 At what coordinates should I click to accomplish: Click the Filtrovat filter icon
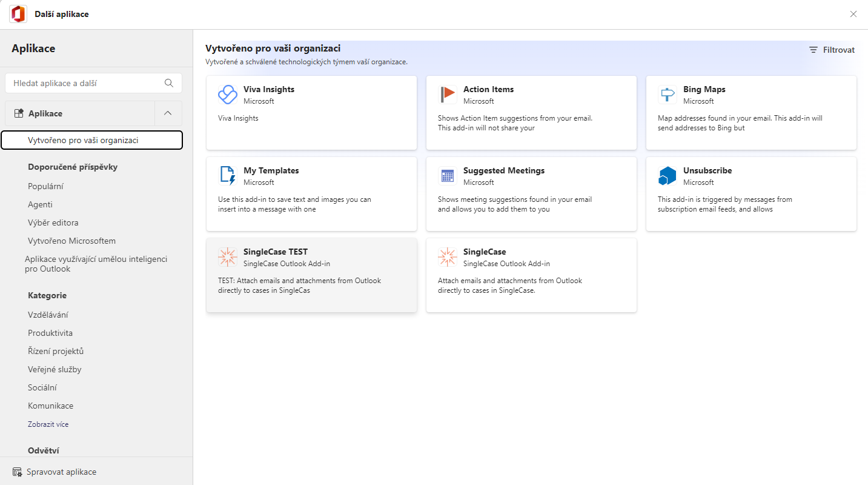[813, 50]
